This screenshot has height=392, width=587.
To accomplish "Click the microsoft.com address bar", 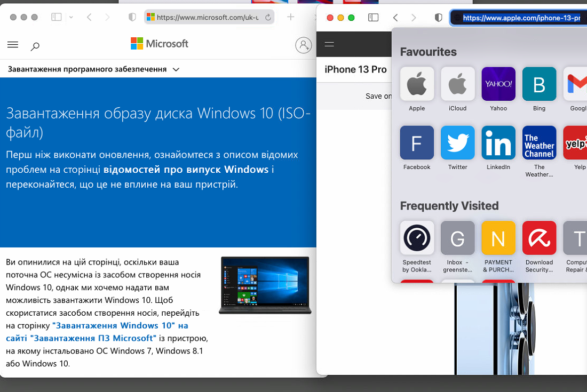I will click(209, 17).
